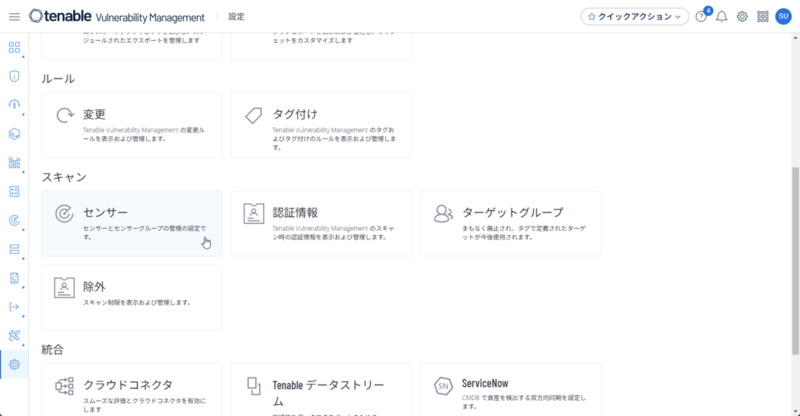This screenshot has width=800, height=416.
Task: Click the scrollbar up arrow
Action: 795,38
